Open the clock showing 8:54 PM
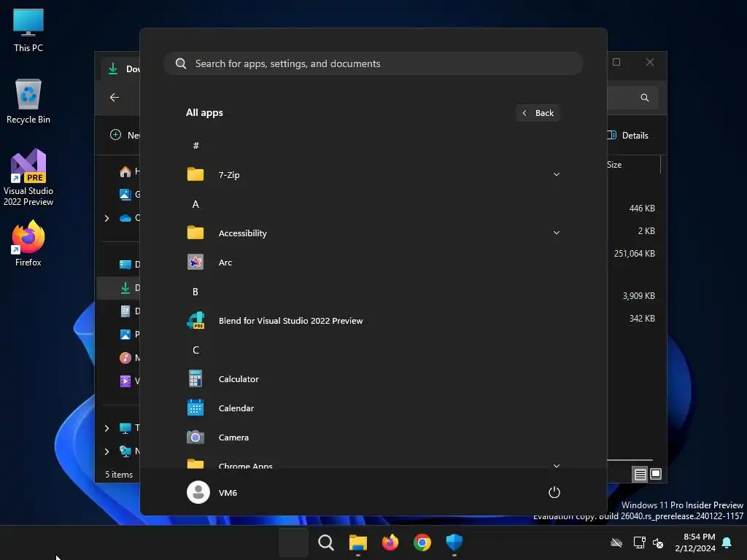This screenshot has height=560, width=747. click(x=695, y=542)
